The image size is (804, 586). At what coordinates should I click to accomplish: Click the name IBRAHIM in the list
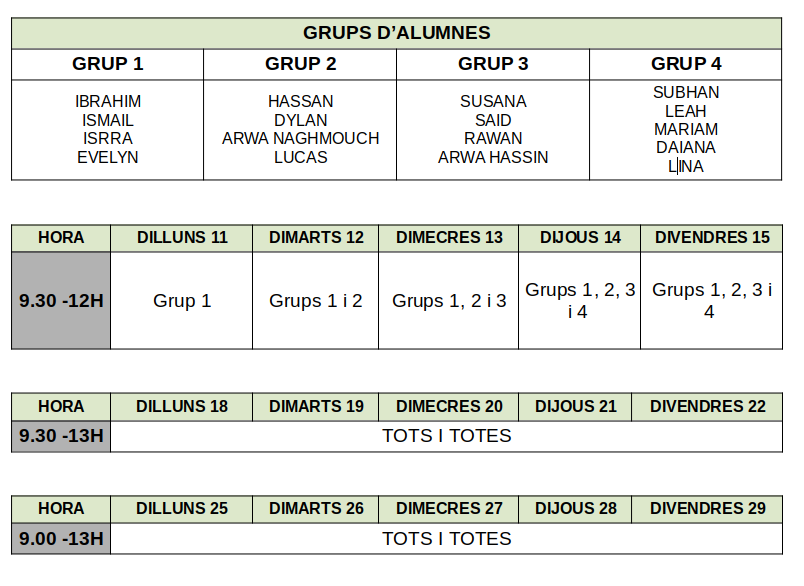tap(108, 101)
